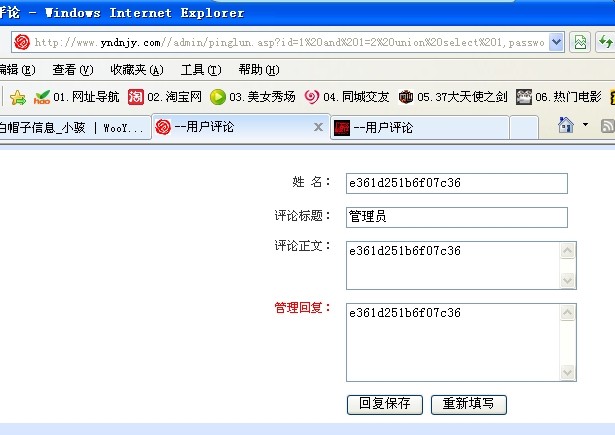Expand the Home button dropdown arrow
The image size is (615, 435).
click(585, 125)
